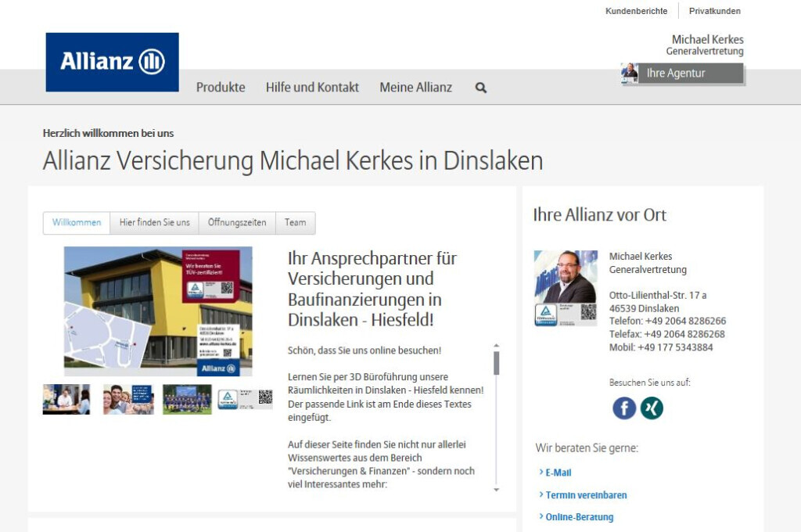Open the search magnifier icon
Image resolution: width=801 pixels, height=532 pixels.
tap(480, 88)
